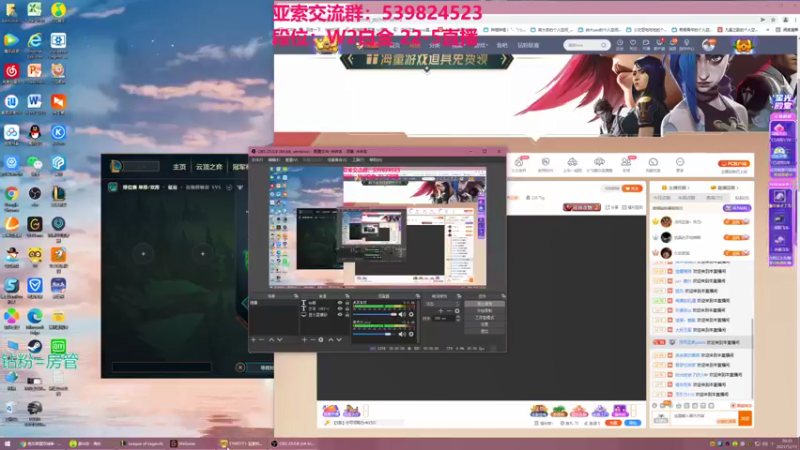Open the 工具 menu in OBS
Image resolution: width=800 pixels, height=450 pixels.
(358, 160)
